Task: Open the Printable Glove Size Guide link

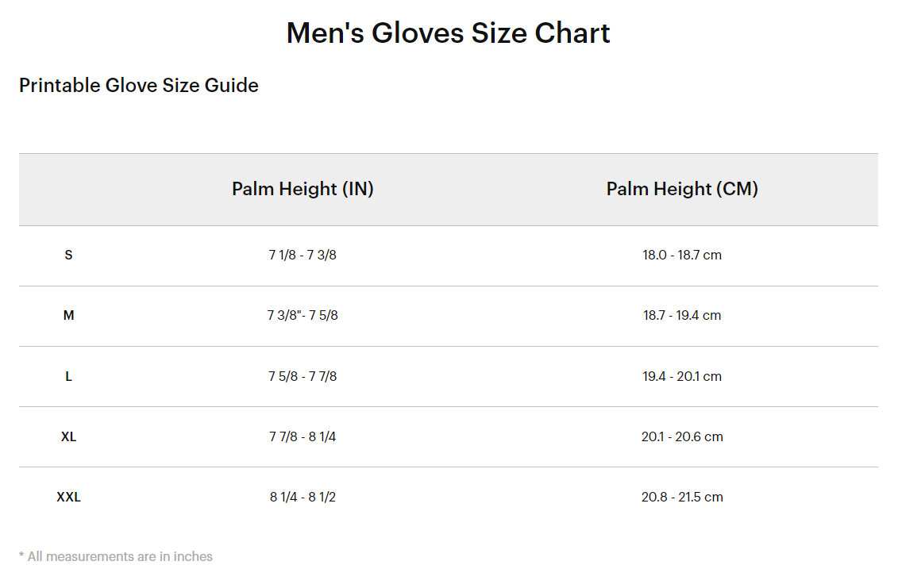Action: [139, 86]
